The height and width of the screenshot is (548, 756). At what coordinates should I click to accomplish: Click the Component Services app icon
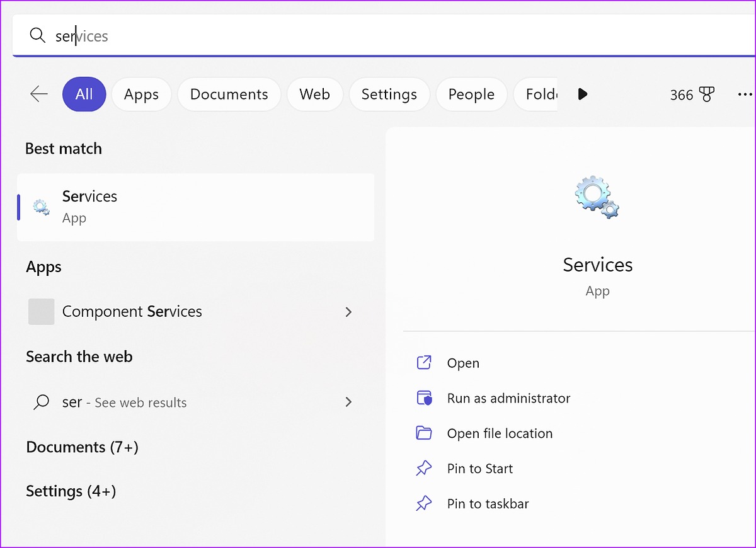coord(42,312)
